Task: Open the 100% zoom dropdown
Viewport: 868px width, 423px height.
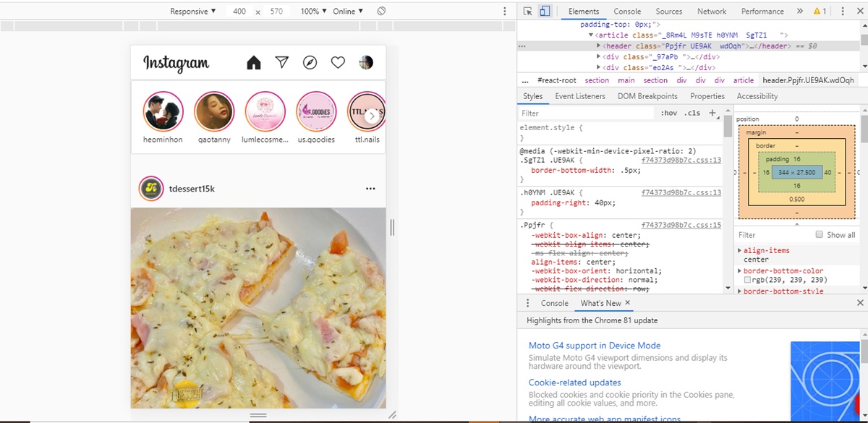Action: pyautogui.click(x=313, y=12)
